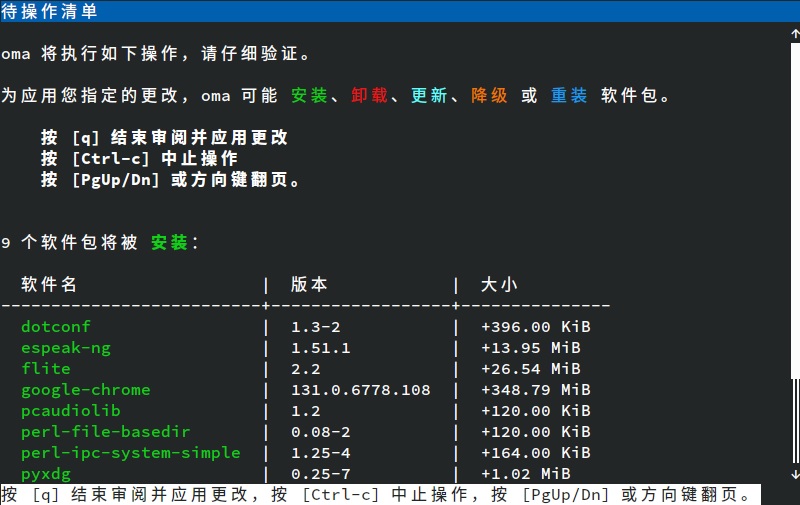Click the 大小 column header
Image resolution: width=800 pixels, height=505 pixels.
(499, 284)
